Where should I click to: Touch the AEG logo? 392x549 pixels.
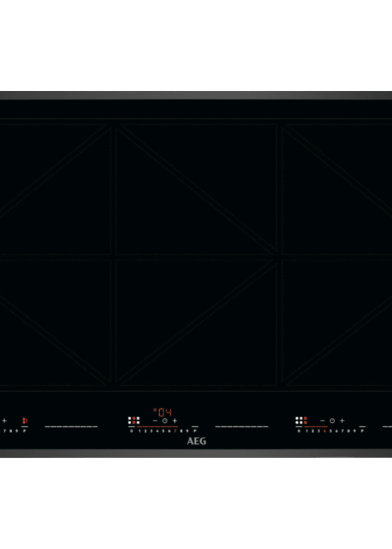(196, 441)
